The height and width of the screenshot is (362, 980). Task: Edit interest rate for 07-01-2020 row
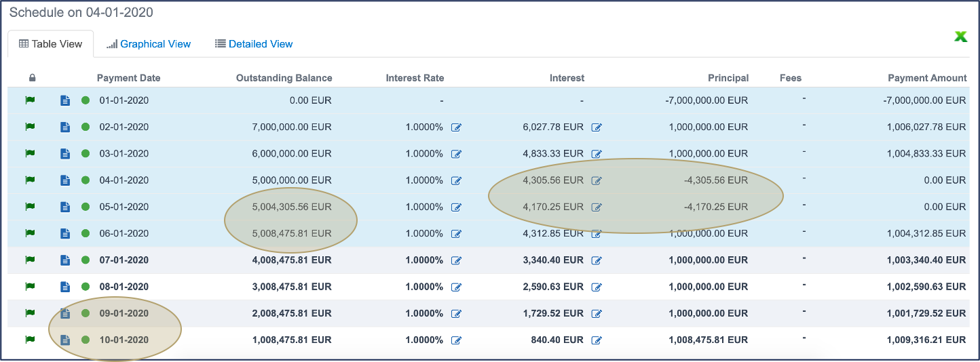coord(456,260)
